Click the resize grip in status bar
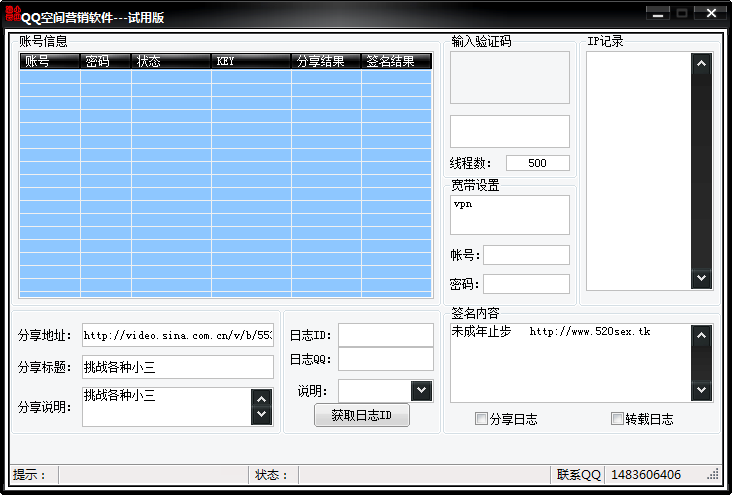This screenshot has width=732, height=495. [x=713, y=474]
